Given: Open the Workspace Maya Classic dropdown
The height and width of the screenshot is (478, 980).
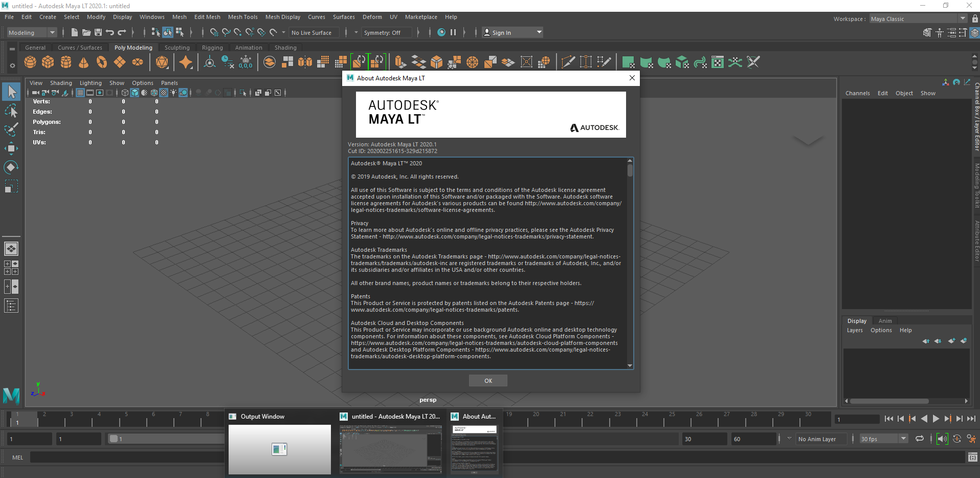Looking at the screenshot, I should [x=918, y=18].
